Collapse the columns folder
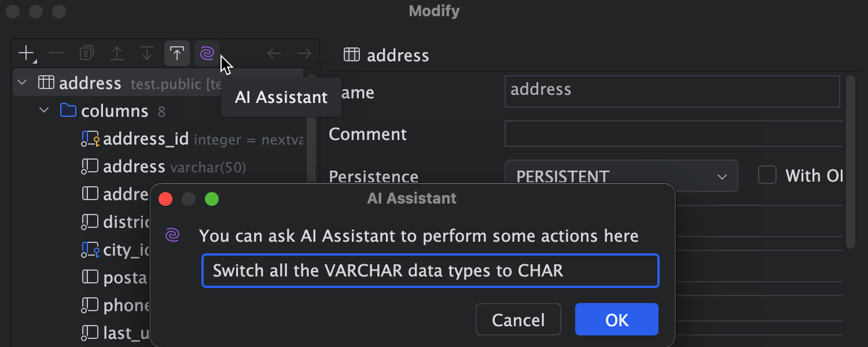Screen dimensions: 868x347 point(45,110)
